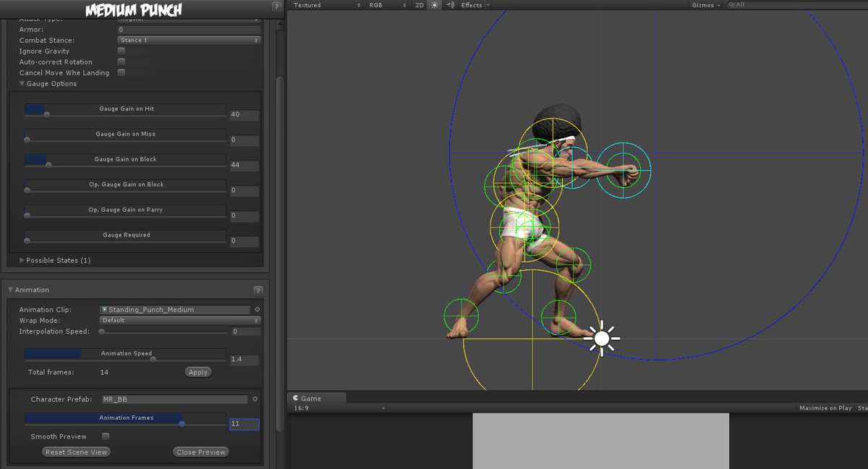The height and width of the screenshot is (469, 868).
Task: Open the Combat Stance dropdown
Action: (189, 41)
